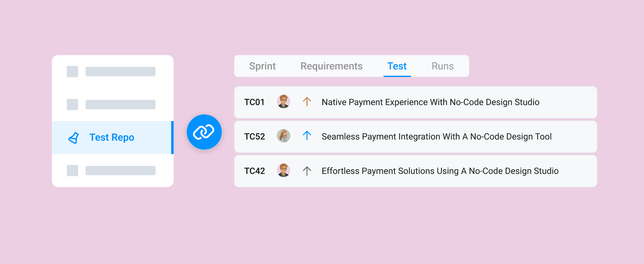
Task: Click the Test Repo flask icon
Action: (x=73, y=138)
